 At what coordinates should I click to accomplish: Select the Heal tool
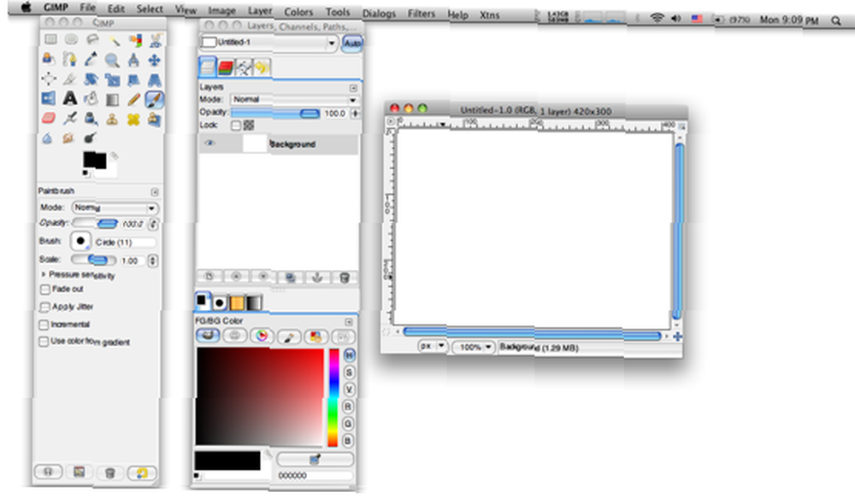pos(133,120)
